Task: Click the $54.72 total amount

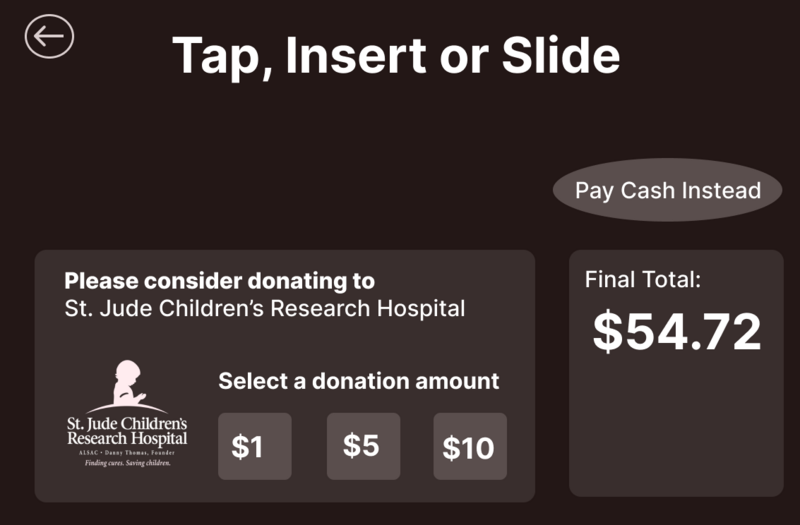Action: 676,332
